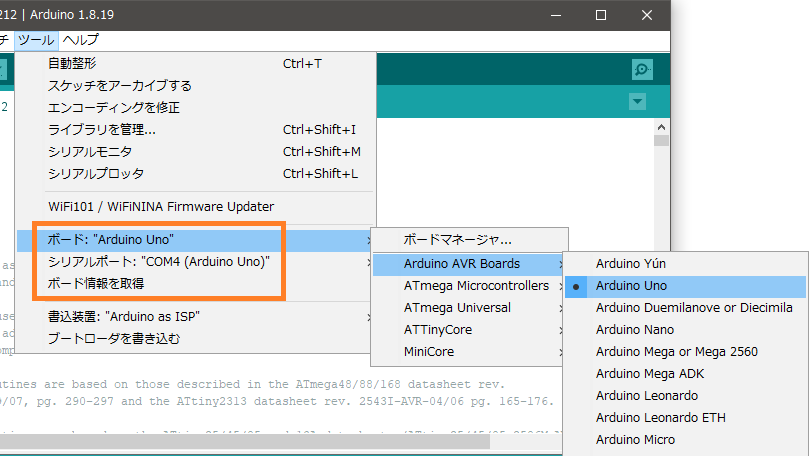Click the vertical scrollbar up arrow
This screenshot has height=456, width=812.
[661, 127]
